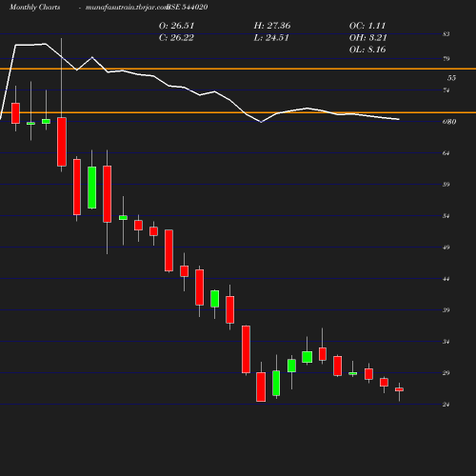
Task: Click the low value L: 24.51
Action: click(x=271, y=38)
